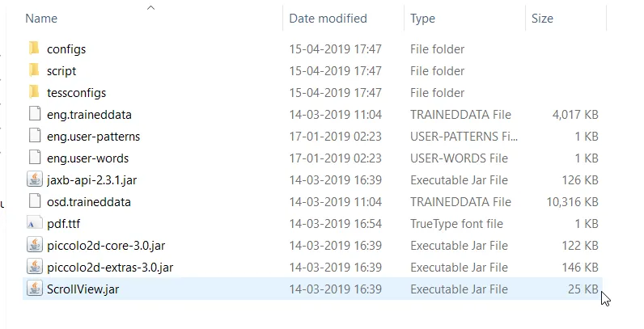This screenshot has width=644, height=329.
Task: Select the eng.user-words file name
Action: (x=87, y=158)
